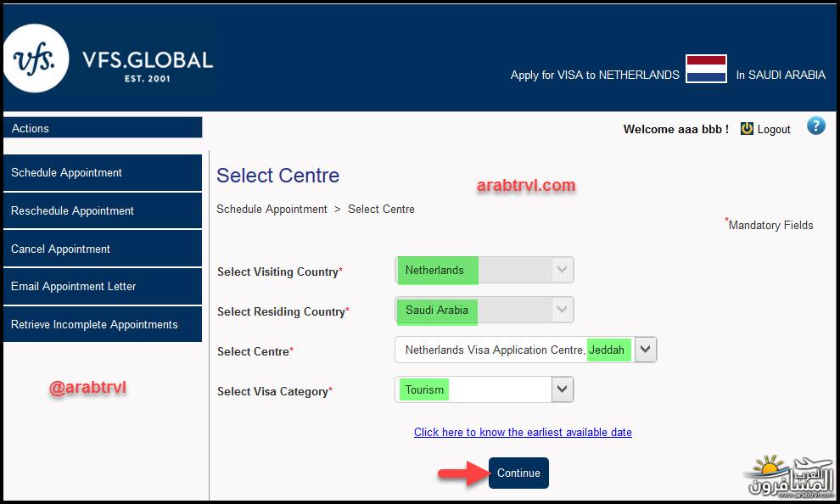840x504 pixels.
Task: Click the Select Centre field label
Action: pos(255,351)
